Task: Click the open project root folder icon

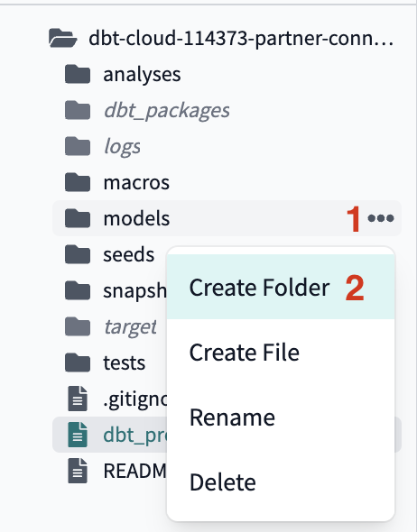Action: (x=63, y=38)
